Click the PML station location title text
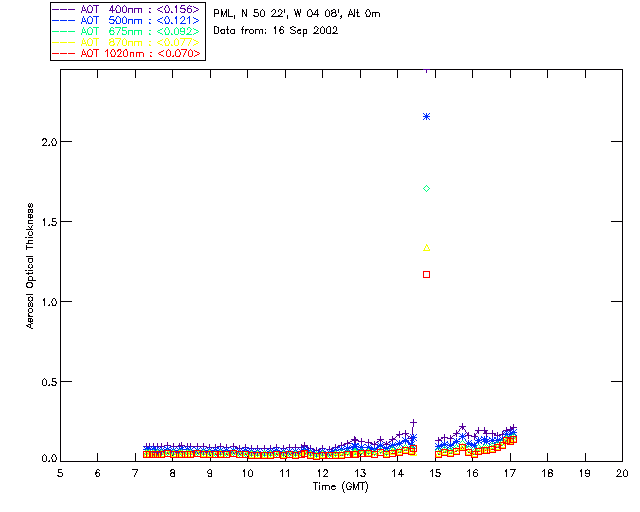The image size is (640, 512). pos(297,14)
